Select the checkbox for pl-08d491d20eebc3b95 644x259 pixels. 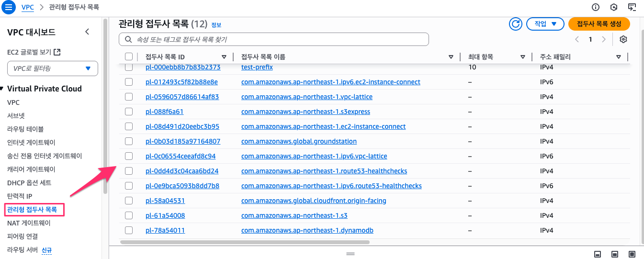coord(128,126)
